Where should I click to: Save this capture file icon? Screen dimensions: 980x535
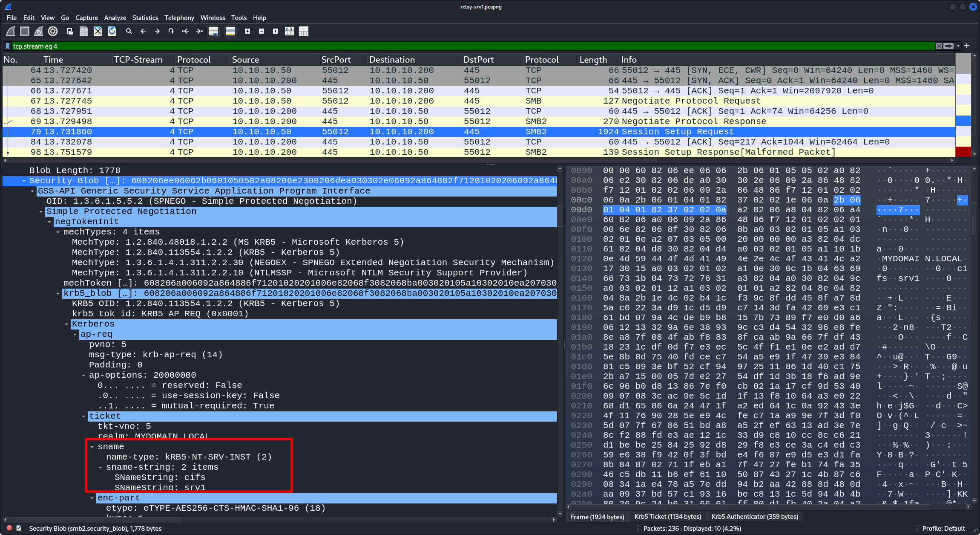click(84, 31)
